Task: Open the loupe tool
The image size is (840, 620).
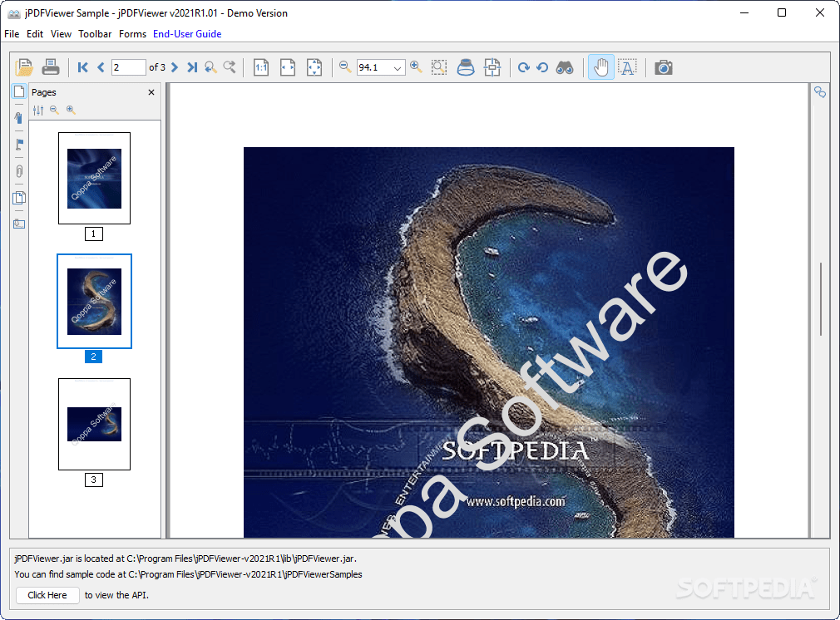Action: 466,67
